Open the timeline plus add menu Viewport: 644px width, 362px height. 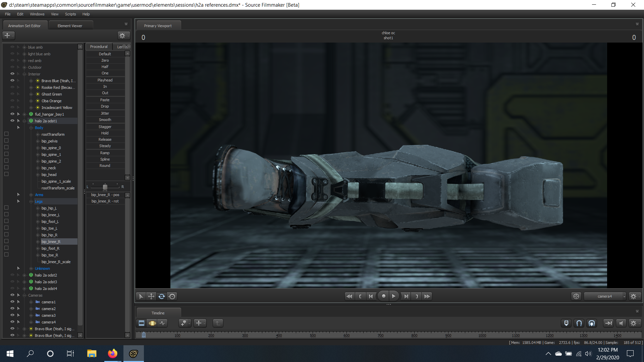pyautogui.click(x=200, y=323)
